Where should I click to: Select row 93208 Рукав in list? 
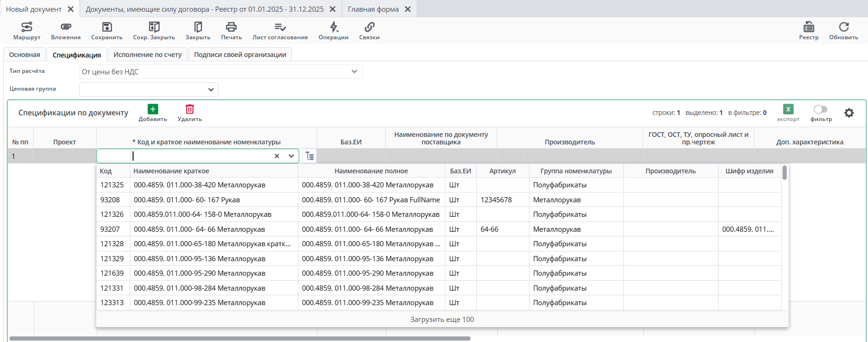click(187, 200)
